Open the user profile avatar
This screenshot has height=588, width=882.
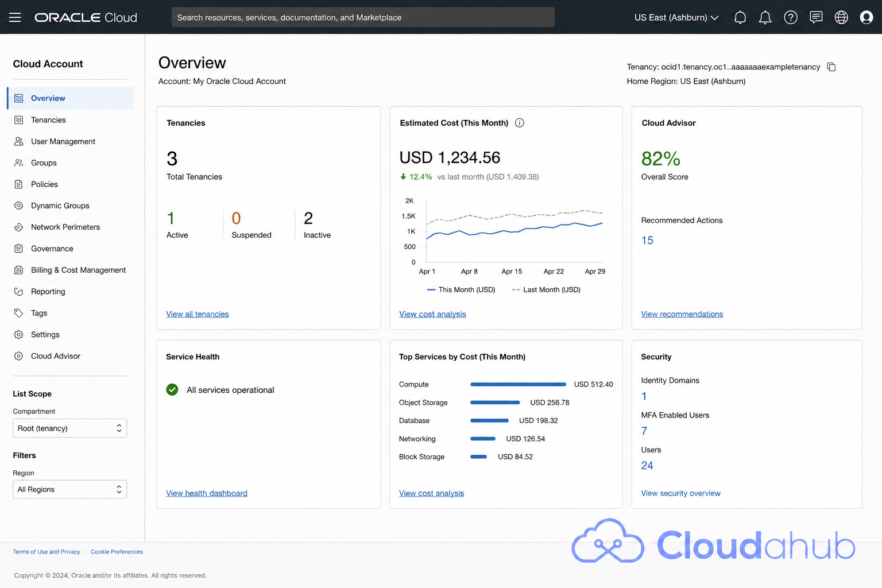pyautogui.click(x=866, y=17)
